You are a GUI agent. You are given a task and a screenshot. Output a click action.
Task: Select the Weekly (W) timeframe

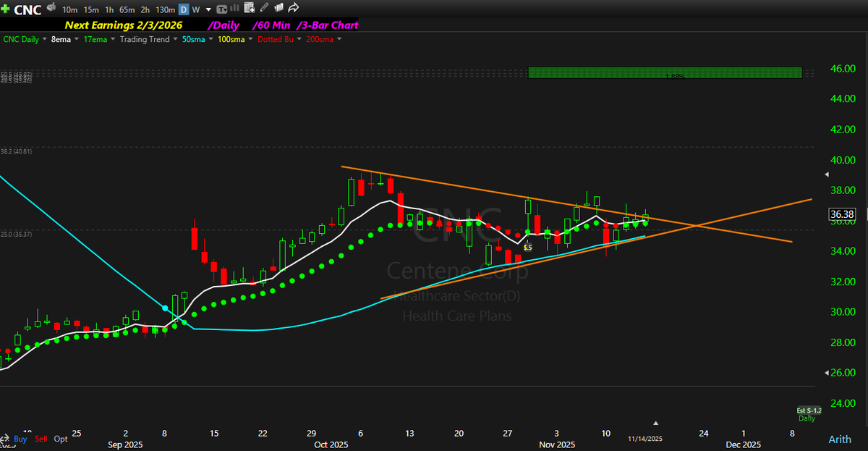[196, 9]
